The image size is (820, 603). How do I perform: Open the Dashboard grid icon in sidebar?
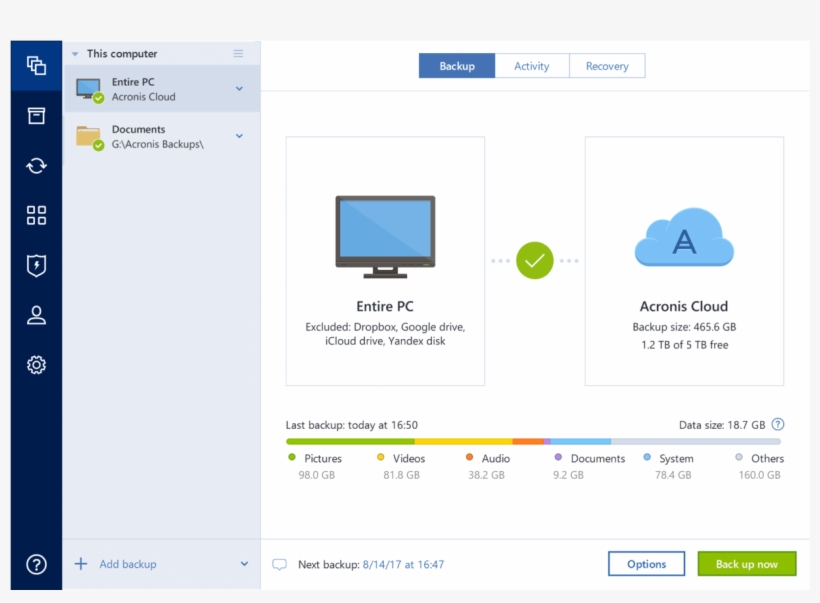[36, 215]
